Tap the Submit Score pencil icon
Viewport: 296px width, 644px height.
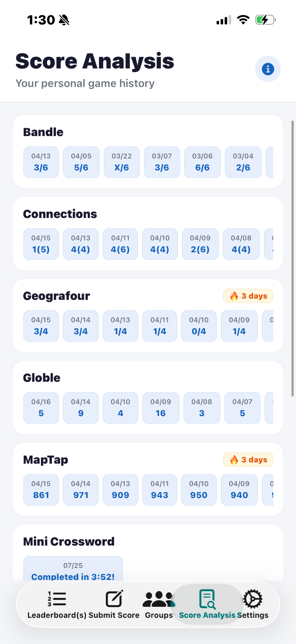pos(114,599)
